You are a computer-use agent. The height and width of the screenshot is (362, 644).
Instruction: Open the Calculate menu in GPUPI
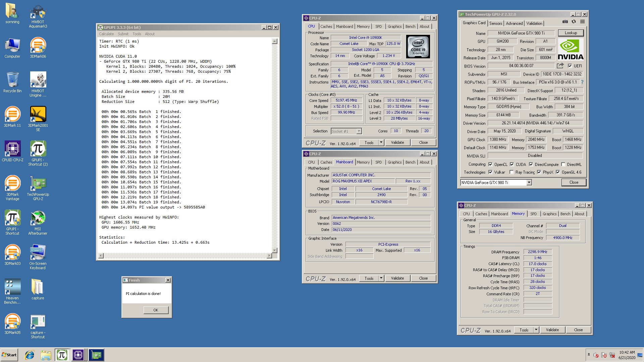coord(106,34)
